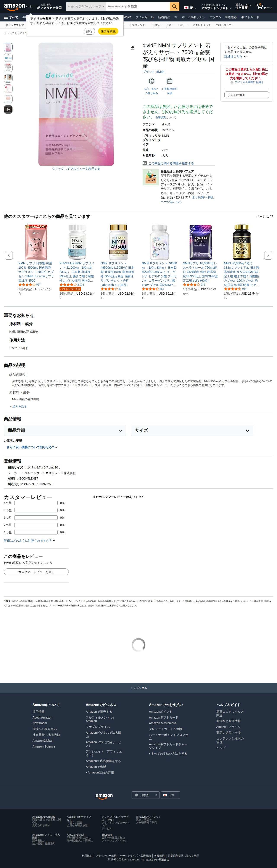This screenshot has height=868, width=277.
Task: Click the star rating with 405 reviews
Action: [x=232, y=289]
